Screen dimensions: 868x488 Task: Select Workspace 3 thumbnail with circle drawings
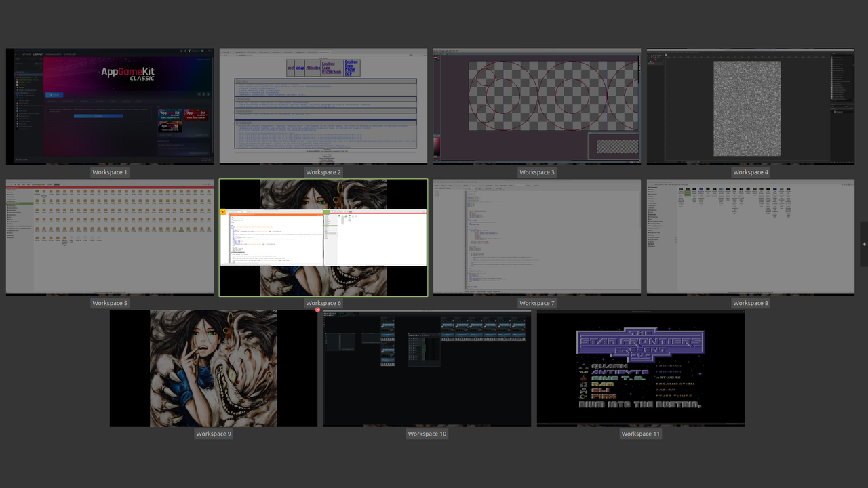[x=537, y=106]
